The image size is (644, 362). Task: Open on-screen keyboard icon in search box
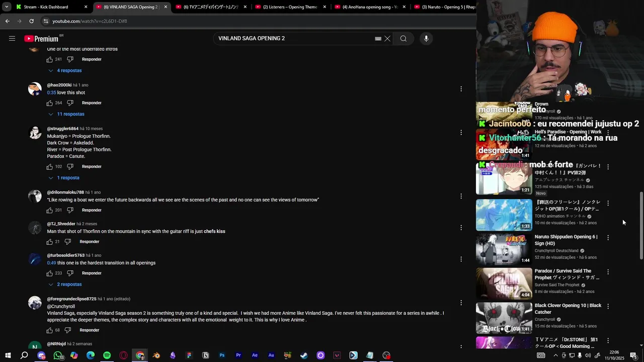378,39
